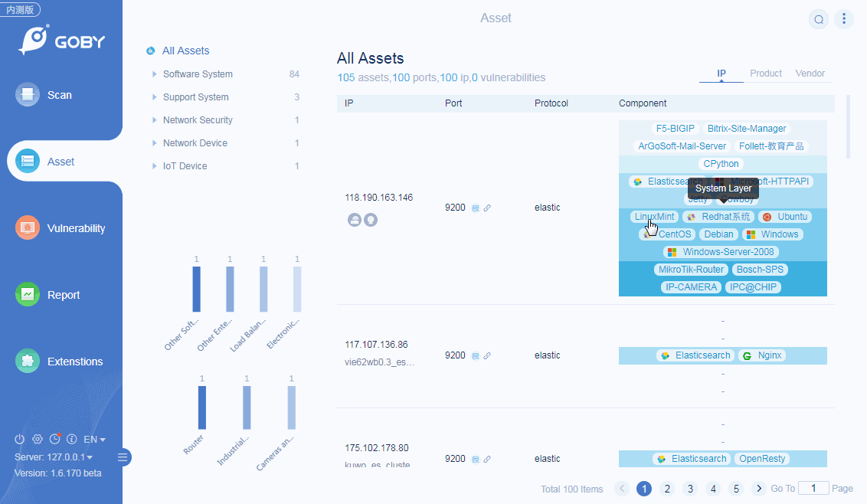Open the Vulnerability section in sidebar
Viewport: 867px width, 504px height.
point(61,228)
